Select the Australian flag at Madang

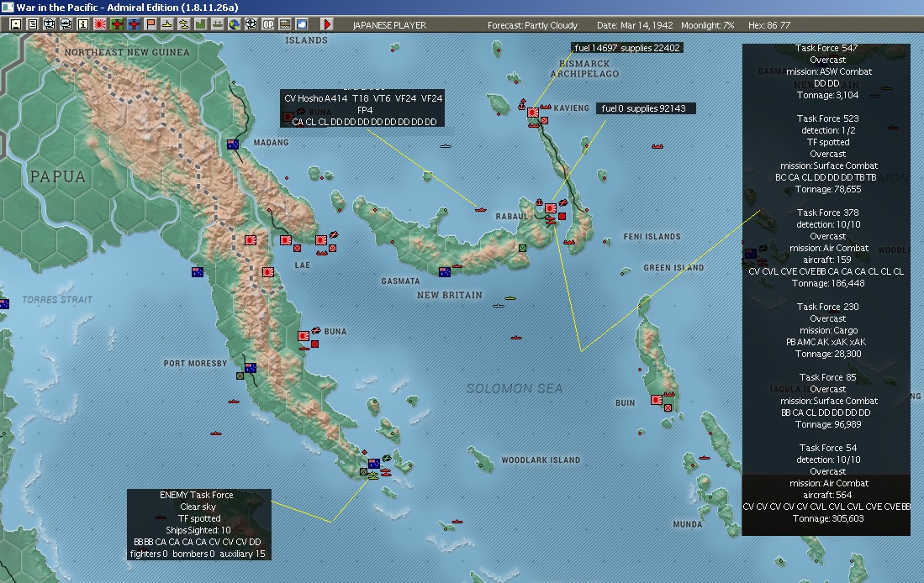point(233,144)
